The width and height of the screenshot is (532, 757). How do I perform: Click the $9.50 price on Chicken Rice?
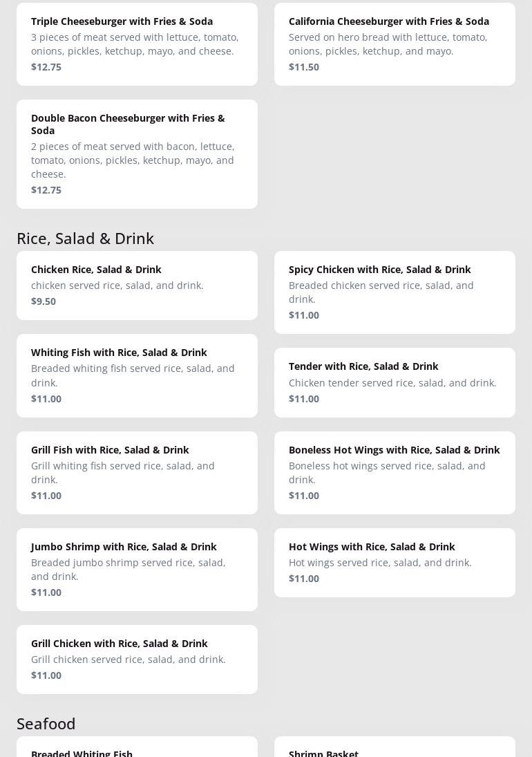coord(44,301)
